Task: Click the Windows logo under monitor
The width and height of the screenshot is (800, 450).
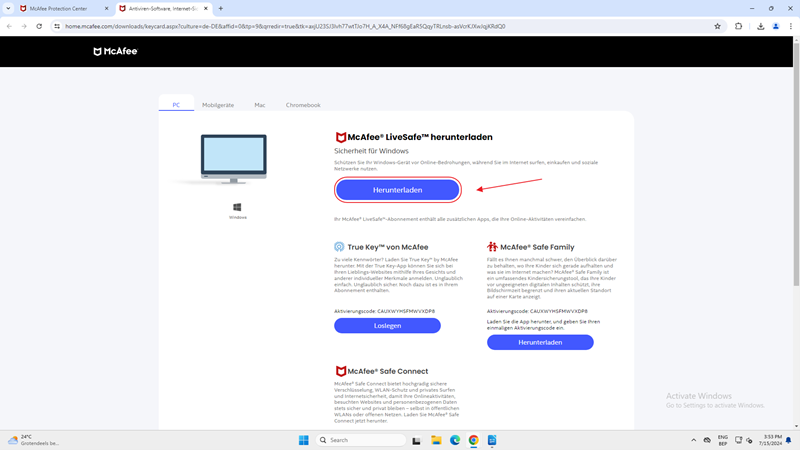Action: (x=237, y=207)
